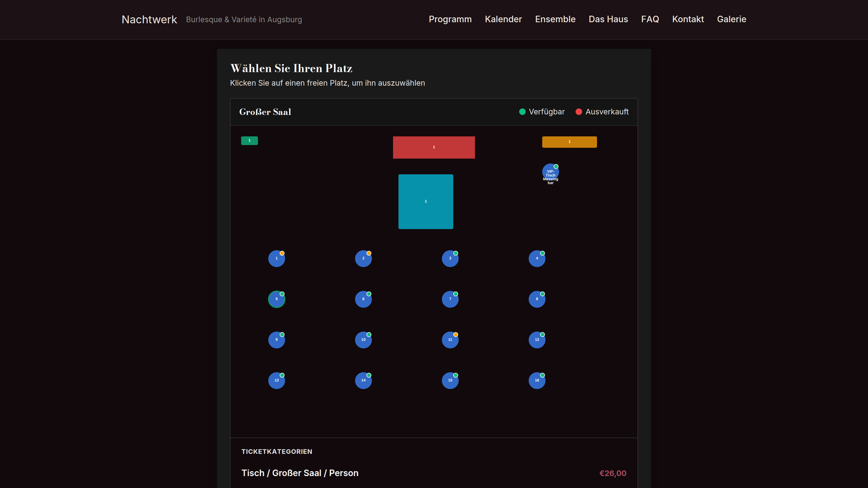Select table 15

[450, 381]
